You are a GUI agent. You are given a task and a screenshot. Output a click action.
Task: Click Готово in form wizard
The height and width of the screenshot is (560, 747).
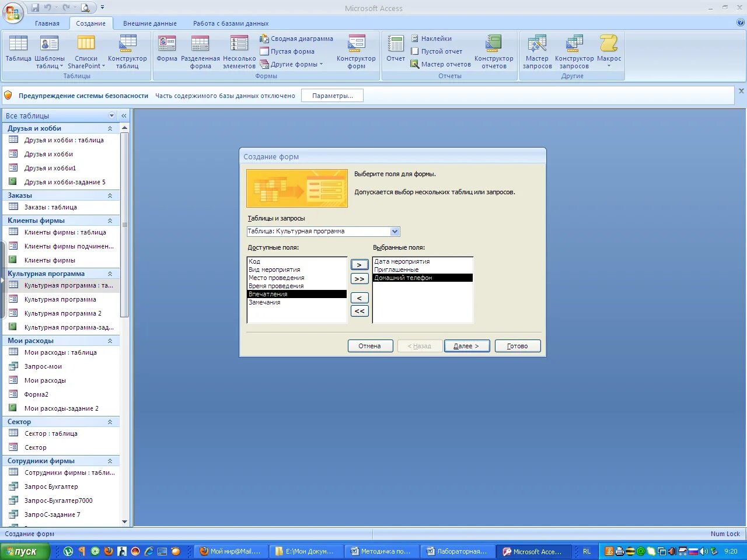point(517,346)
